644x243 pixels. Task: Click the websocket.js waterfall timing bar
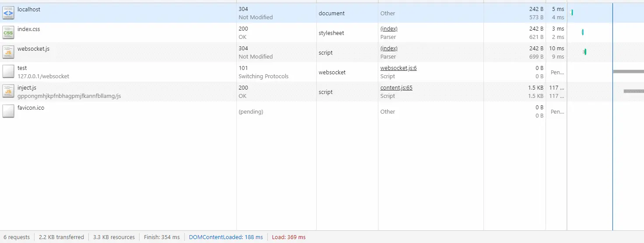click(x=584, y=52)
